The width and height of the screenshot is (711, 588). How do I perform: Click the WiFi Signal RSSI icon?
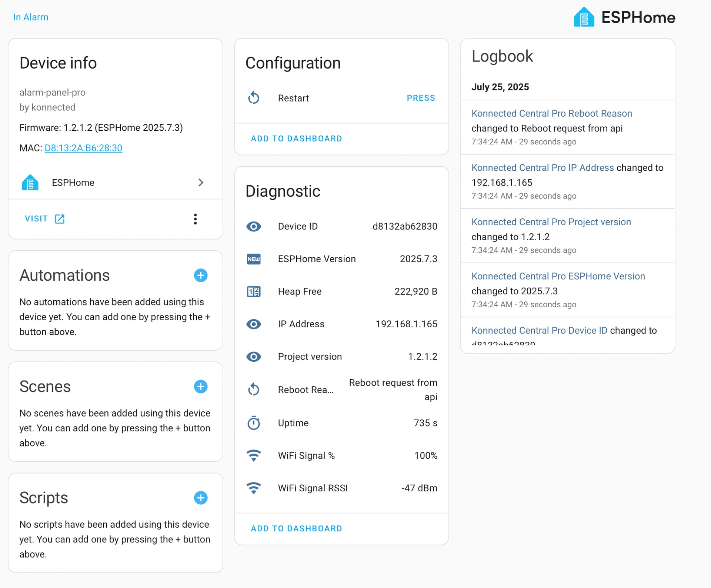pyautogui.click(x=254, y=488)
